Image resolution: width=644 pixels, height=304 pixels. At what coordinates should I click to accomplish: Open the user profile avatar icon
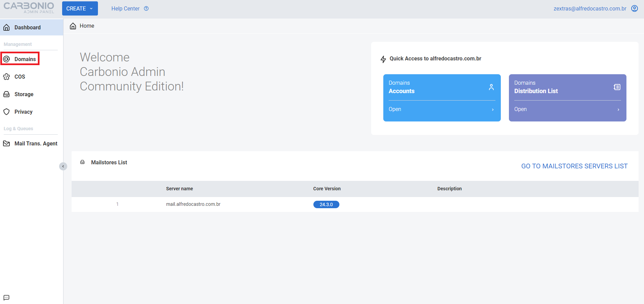click(x=635, y=8)
